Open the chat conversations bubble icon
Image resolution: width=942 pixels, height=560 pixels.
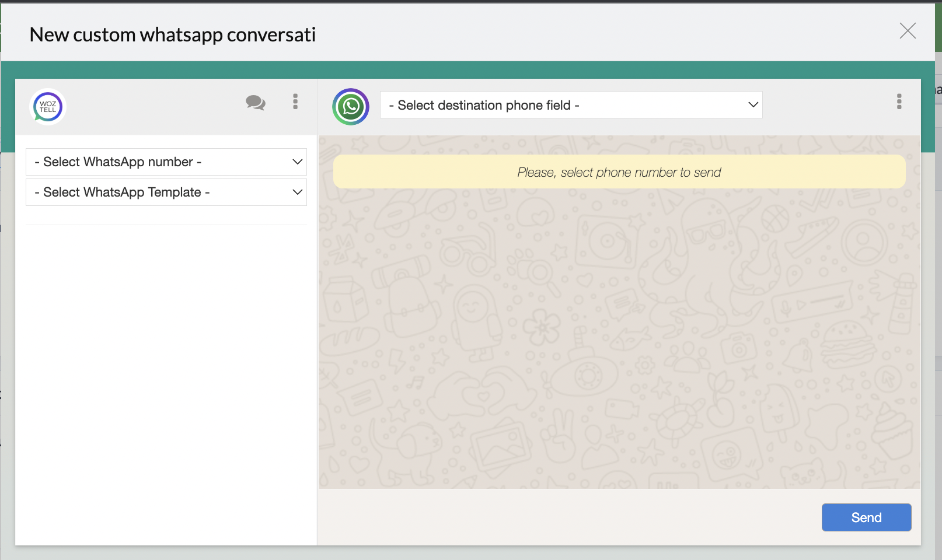click(256, 103)
